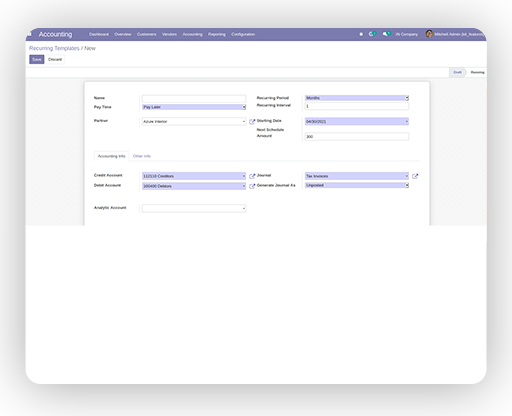Open the apps home icon next to Accounting
Image resolution: width=512 pixels, height=416 pixels.
click(30, 34)
